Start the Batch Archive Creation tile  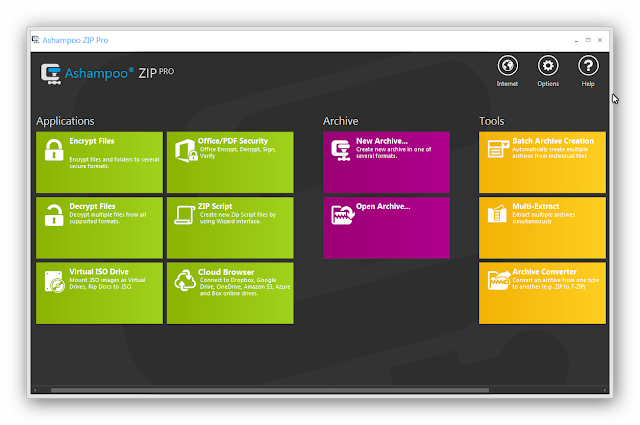coord(542,162)
